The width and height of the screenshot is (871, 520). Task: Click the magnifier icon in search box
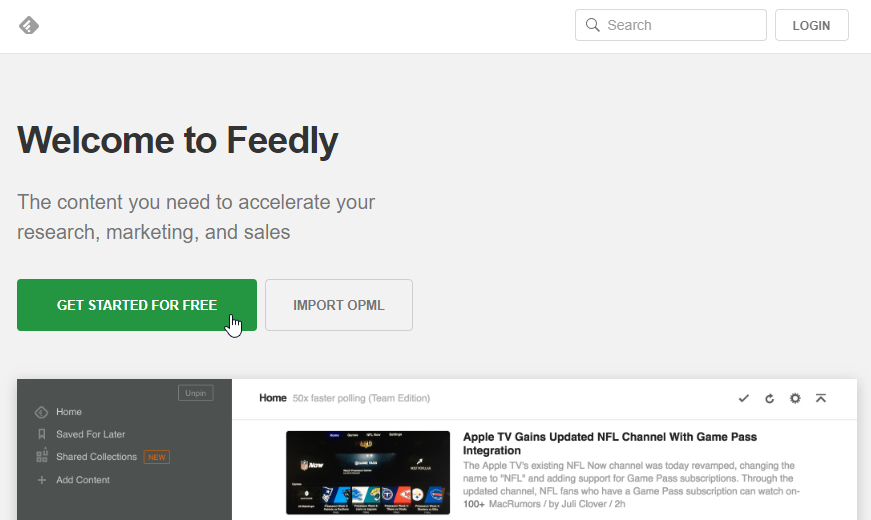tap(593, 25)
